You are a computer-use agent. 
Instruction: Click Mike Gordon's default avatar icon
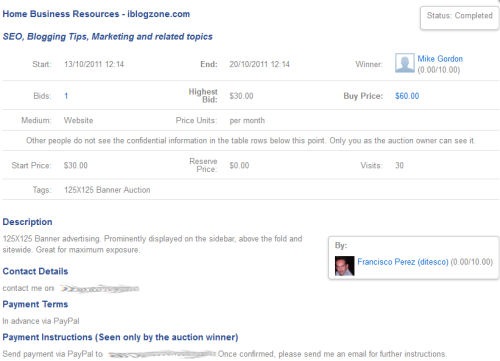[405, 63]
